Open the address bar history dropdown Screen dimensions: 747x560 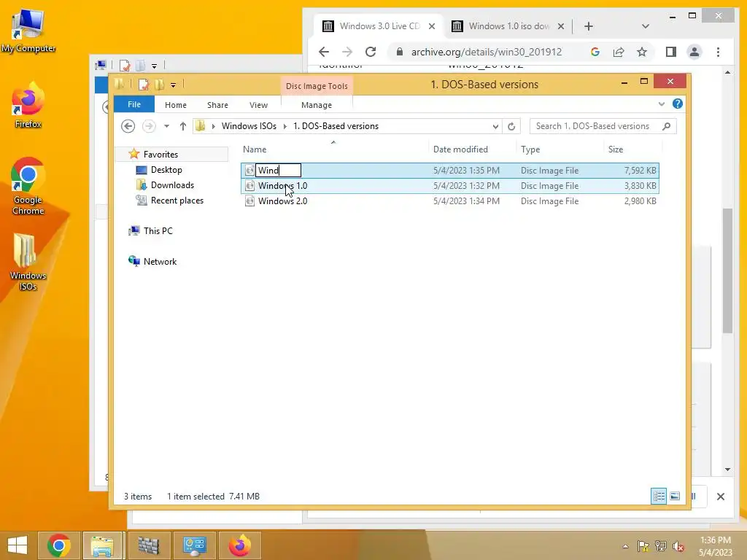tap(495, 126)
